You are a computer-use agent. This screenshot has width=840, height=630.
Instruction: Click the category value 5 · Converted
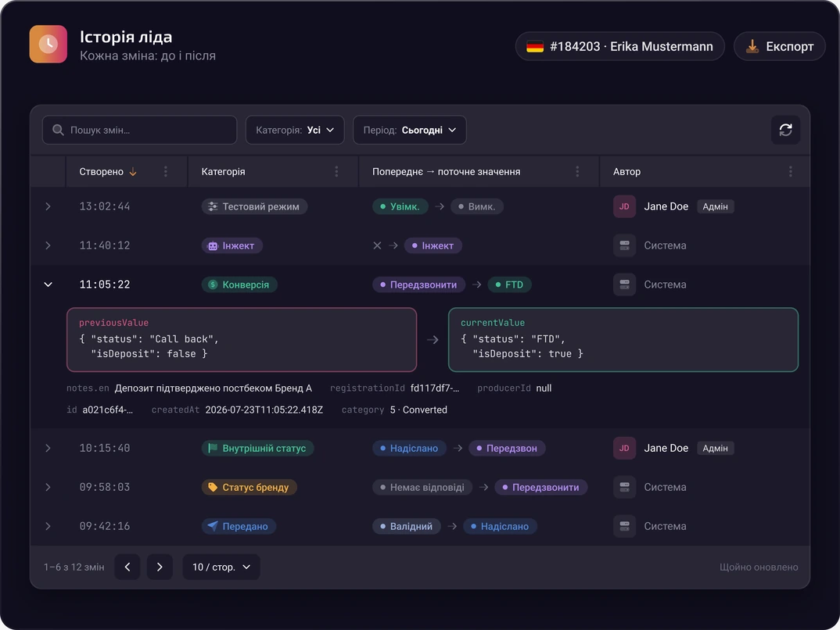pos(418,410)
